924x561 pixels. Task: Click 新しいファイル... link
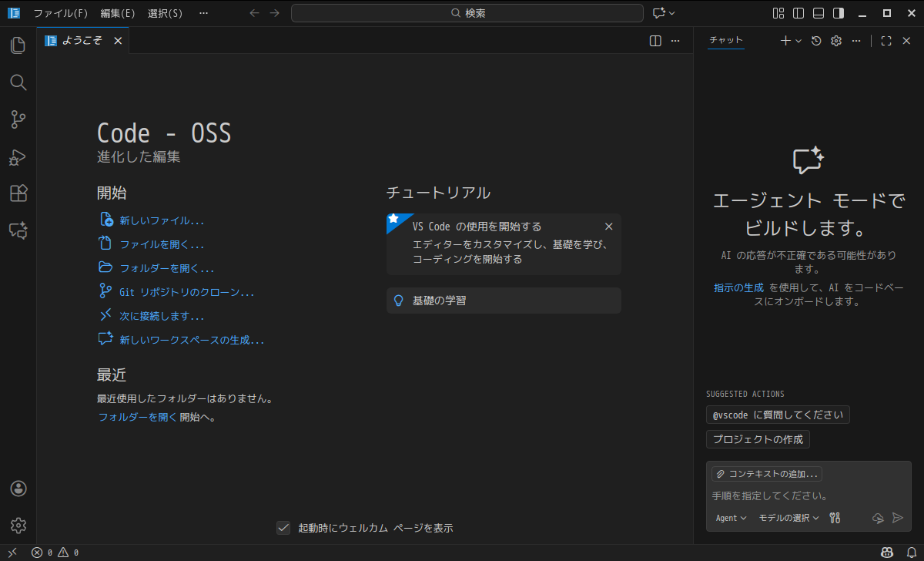[x=152, y=220]
